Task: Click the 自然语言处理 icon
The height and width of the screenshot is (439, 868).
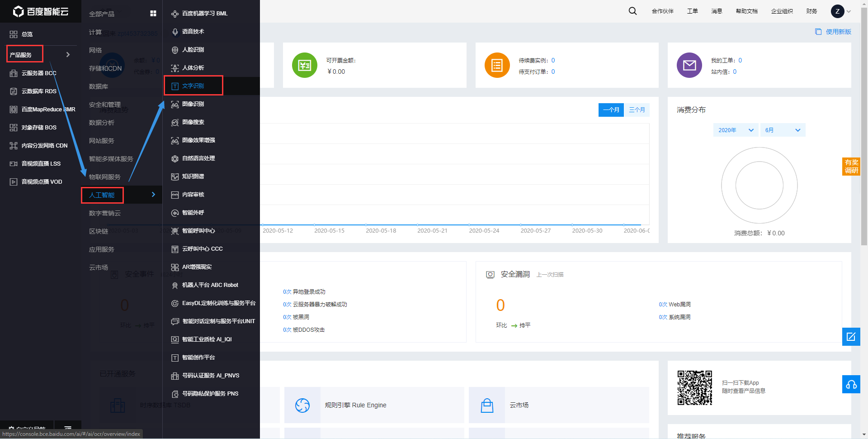Action: pyautogui.click(x=175, y=158)
